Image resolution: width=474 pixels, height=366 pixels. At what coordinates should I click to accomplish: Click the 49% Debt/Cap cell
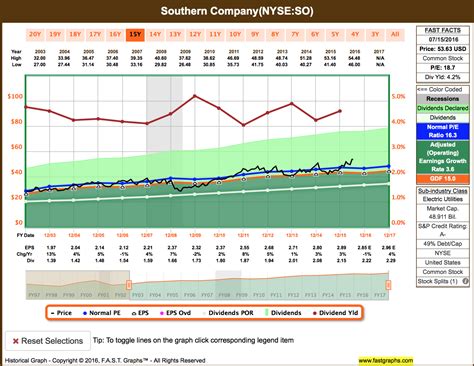pos(443,244)
